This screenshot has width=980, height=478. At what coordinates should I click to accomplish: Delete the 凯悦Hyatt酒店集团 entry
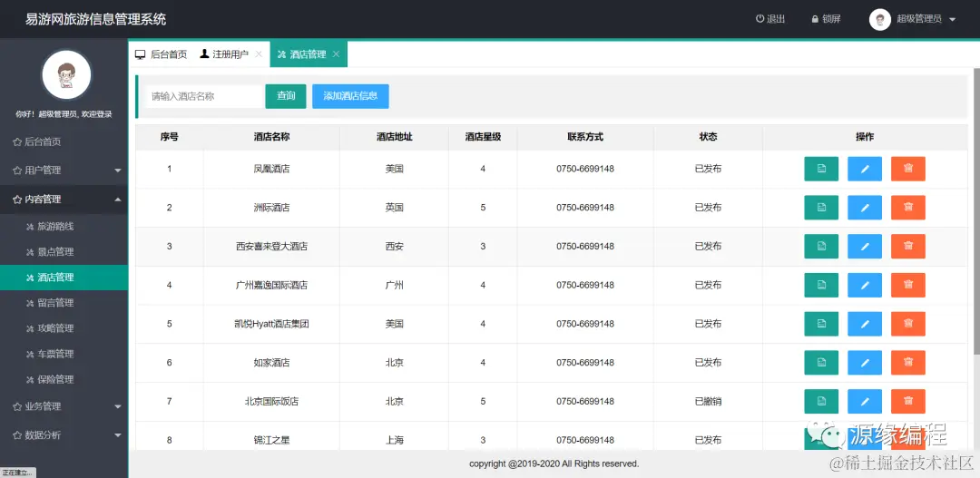[907, 324]
